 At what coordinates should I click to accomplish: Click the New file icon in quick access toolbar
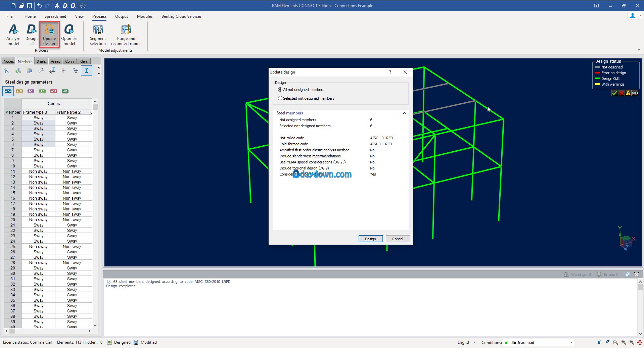pyautogui.click(x=13, y=5)
